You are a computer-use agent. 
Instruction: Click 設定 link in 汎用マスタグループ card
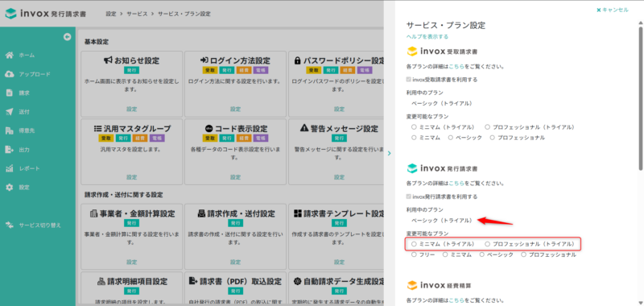(131, 177)
